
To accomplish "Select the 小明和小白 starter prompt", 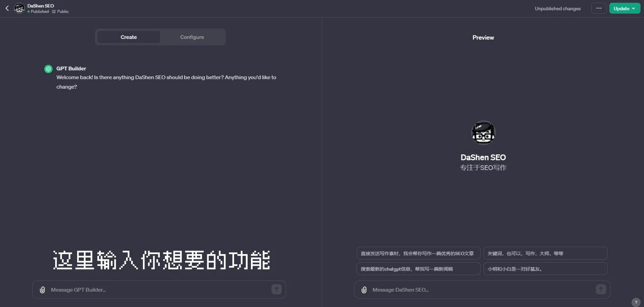I will click(546, 269).
